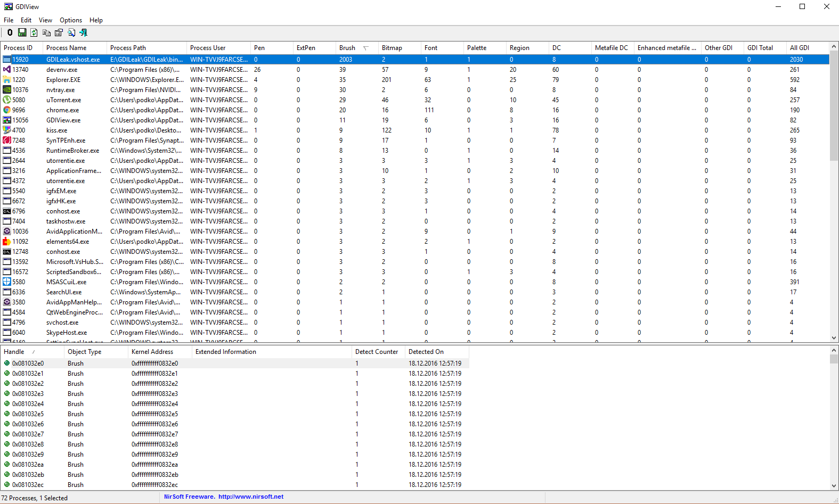Open the Help menu
The image size is (839, 504).
[x=96, y=20]
